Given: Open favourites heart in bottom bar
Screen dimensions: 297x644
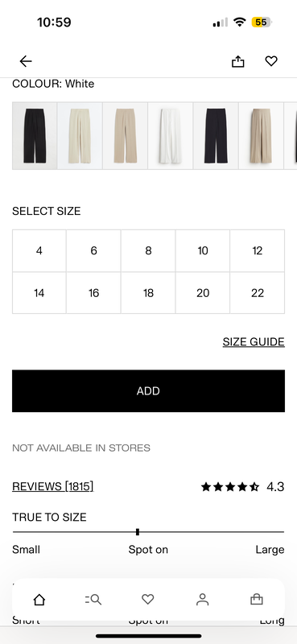Looking at the screenshot, I should (148, 600).
